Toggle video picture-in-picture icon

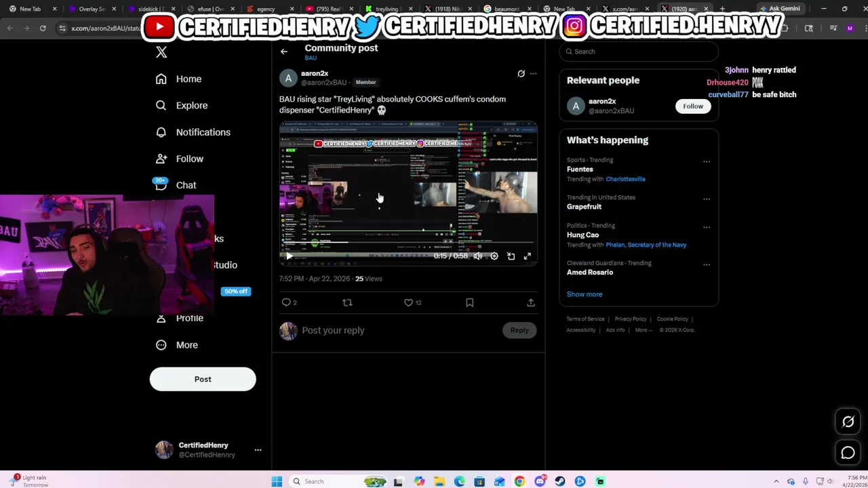point(511,256)
